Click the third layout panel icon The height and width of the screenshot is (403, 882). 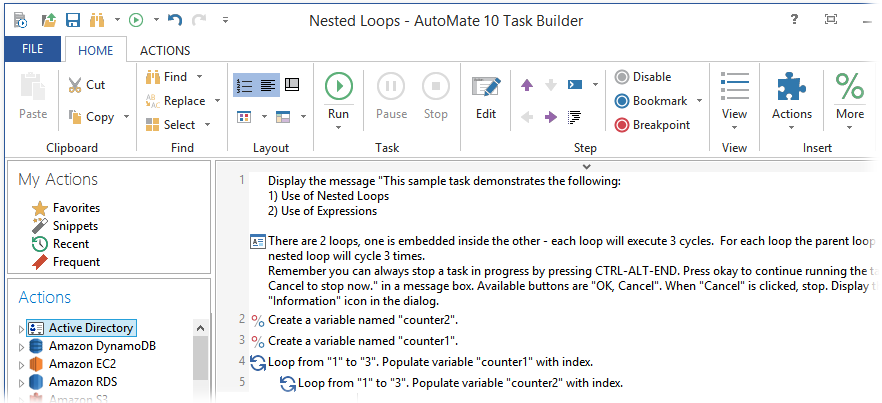pos(292,85)
